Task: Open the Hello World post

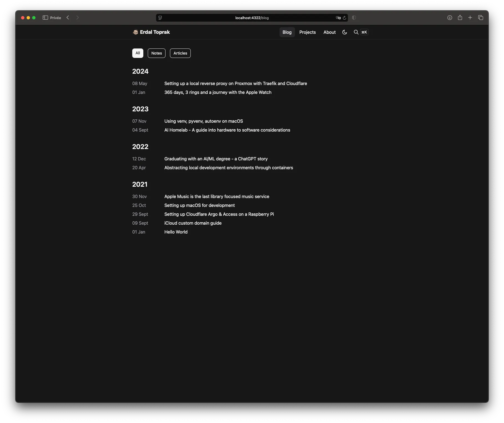Action: 176,232
